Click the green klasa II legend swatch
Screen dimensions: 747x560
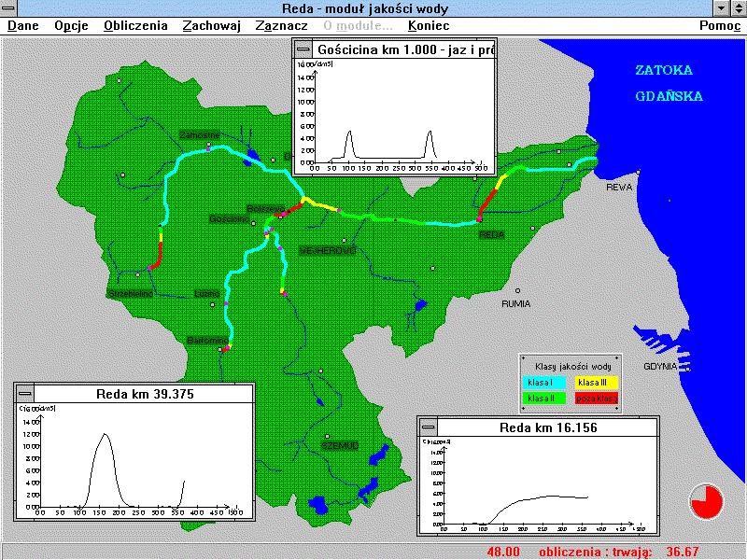[544, 399]
